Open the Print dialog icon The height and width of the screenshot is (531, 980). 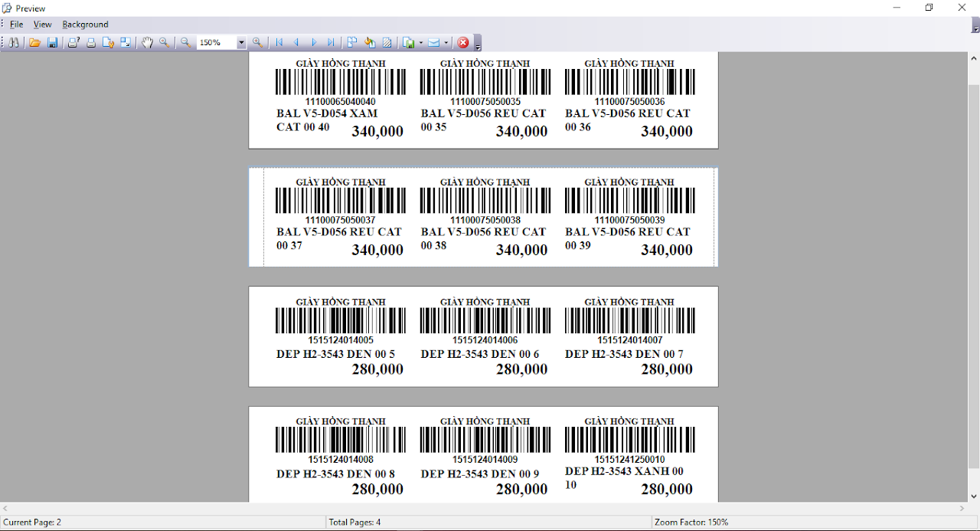click(73, 43)
